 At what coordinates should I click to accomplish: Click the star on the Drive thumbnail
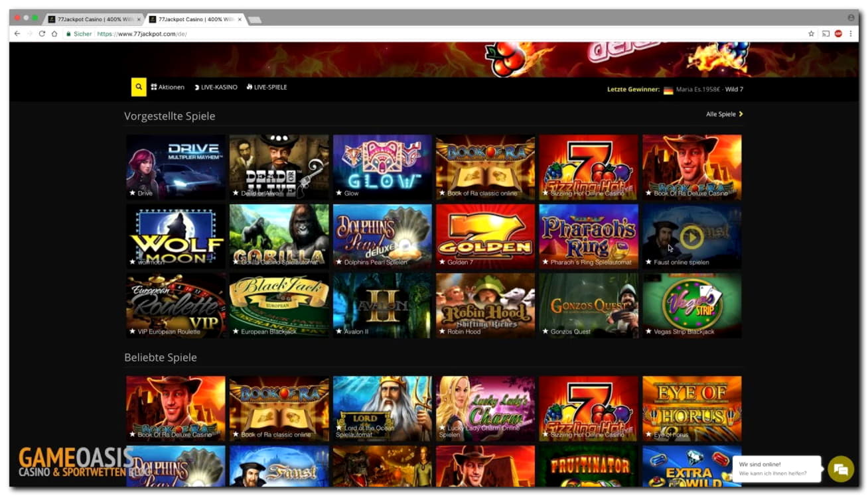tap(132, 193)
